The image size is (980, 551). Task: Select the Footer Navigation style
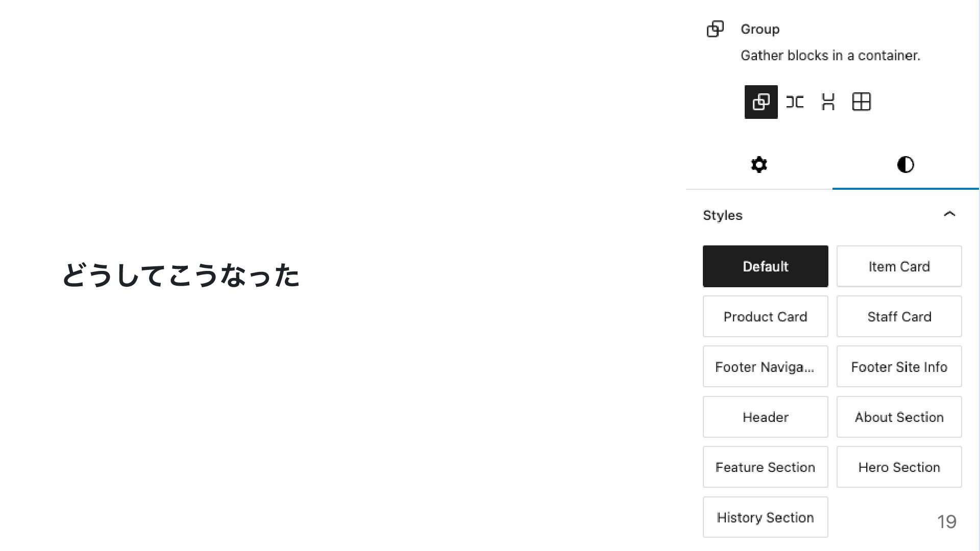tap(766, 367)
